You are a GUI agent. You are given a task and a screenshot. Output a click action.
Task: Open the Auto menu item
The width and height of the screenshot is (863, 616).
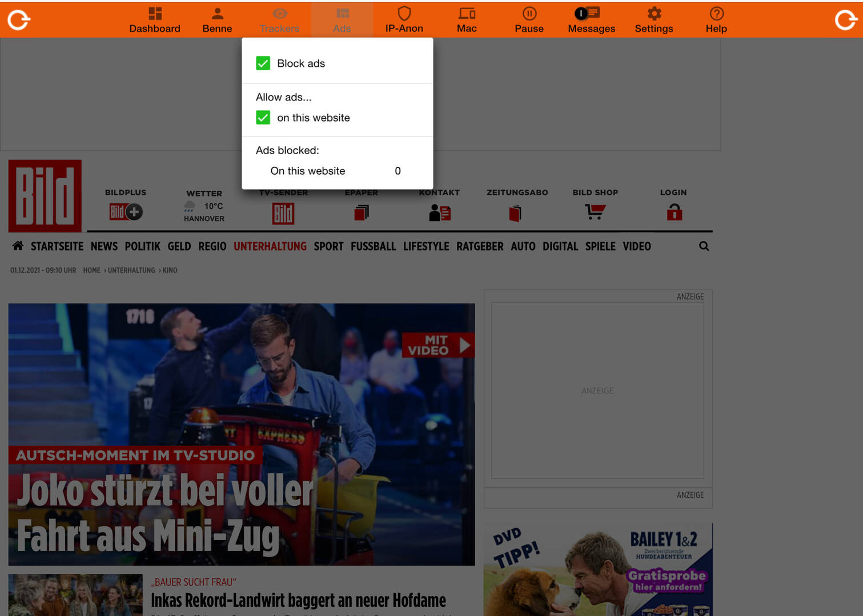tap(523, 247)
